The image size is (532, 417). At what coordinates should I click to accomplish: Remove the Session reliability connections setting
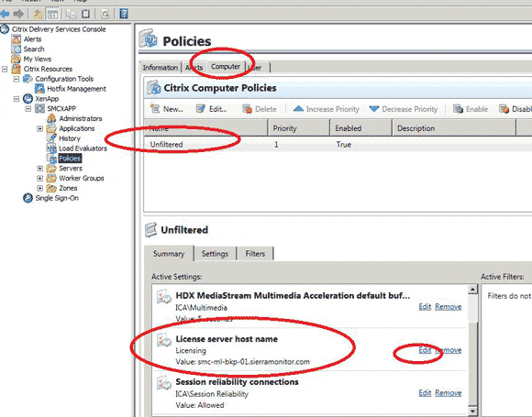tap(449, 393)
